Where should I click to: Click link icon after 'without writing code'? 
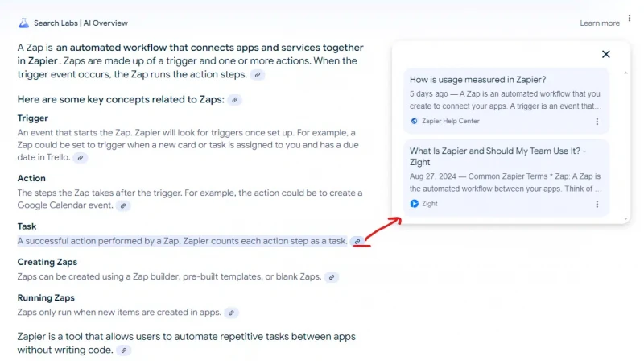coord(124,351)
